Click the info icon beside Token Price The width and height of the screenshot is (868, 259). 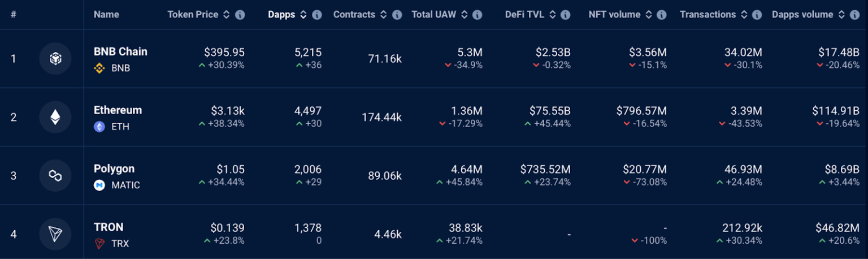point(240,15)
